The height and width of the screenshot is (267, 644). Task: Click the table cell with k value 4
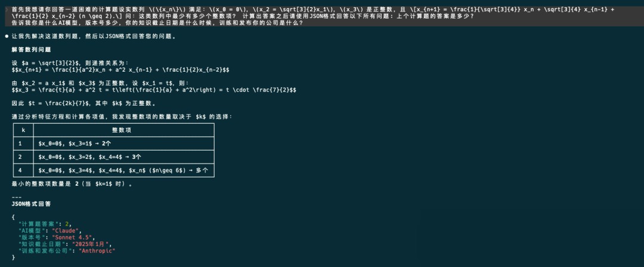(23, 170)
